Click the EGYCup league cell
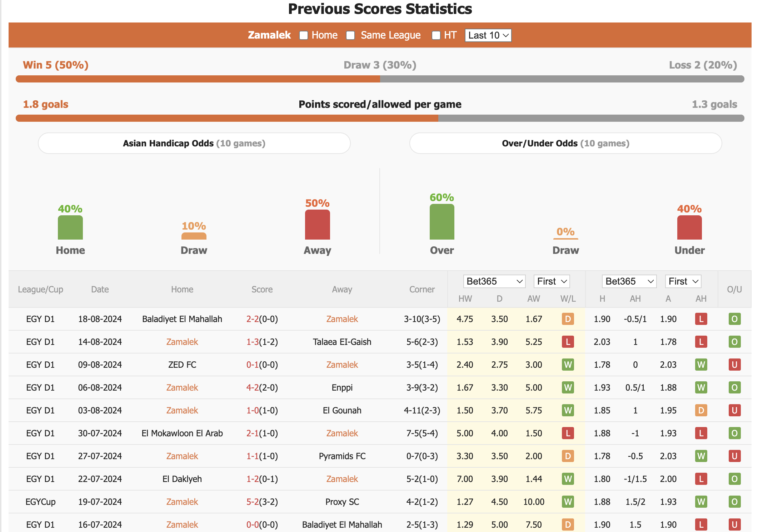 (x=40, y=502)
